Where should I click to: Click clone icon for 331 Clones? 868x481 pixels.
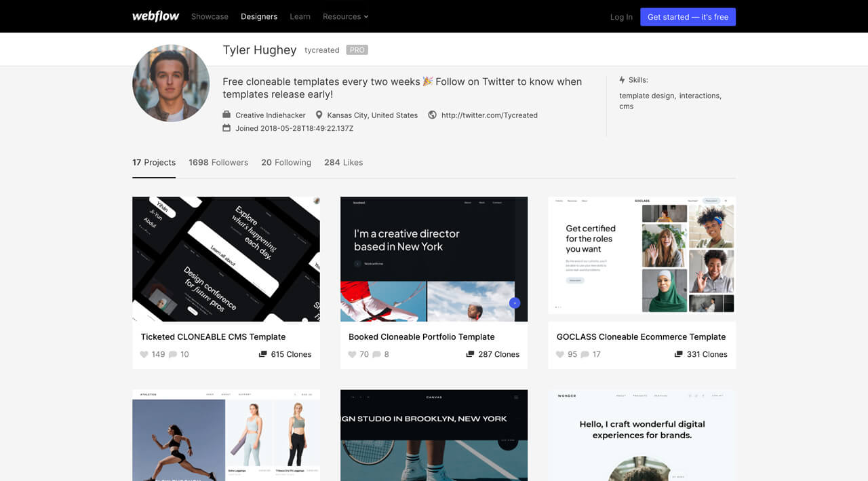pyautogui.click(x=678, y=354)
